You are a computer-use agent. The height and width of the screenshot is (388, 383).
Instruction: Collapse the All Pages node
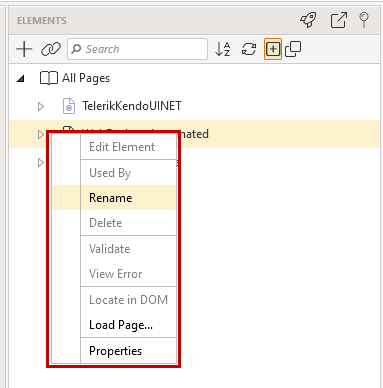[21, 79]
